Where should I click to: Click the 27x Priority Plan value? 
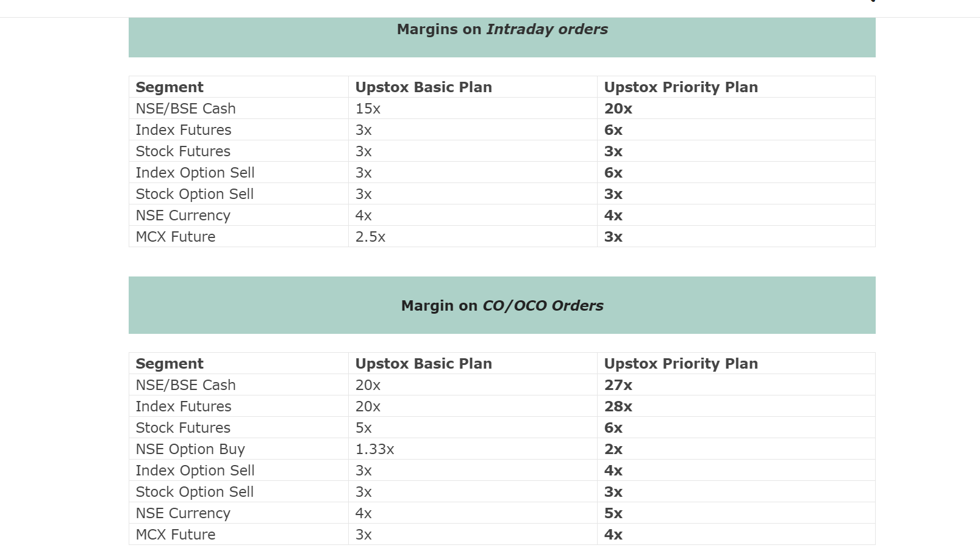pyautogui.click(x=618, y=385)
